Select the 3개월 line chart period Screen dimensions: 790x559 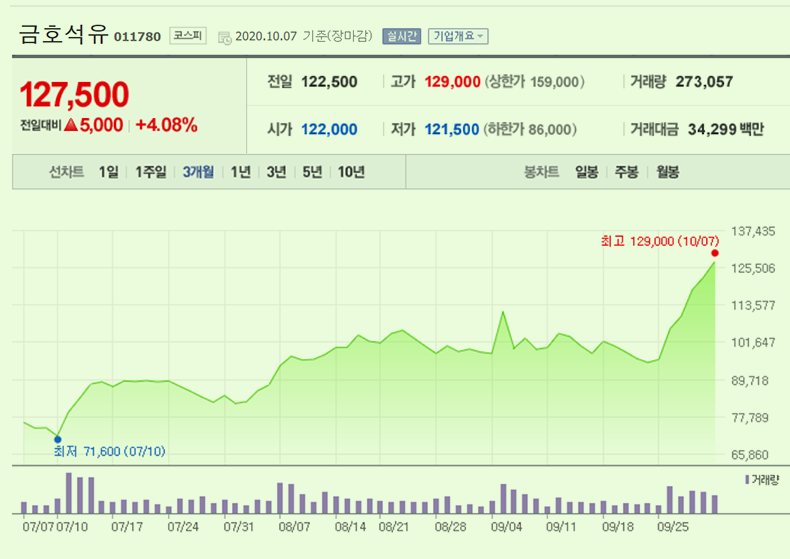click(198, 172)
